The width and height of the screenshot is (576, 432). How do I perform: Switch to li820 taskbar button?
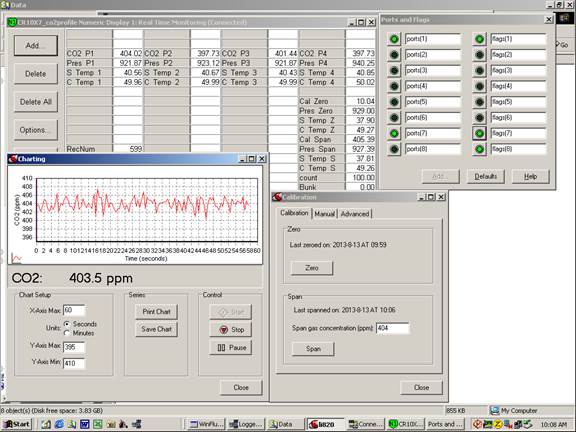(x=325, y=424)
